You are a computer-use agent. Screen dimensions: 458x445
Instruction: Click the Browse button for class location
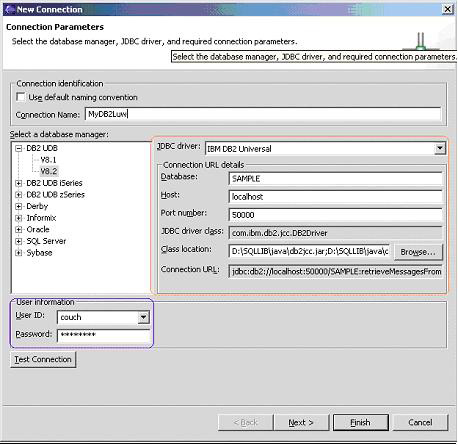418,252
